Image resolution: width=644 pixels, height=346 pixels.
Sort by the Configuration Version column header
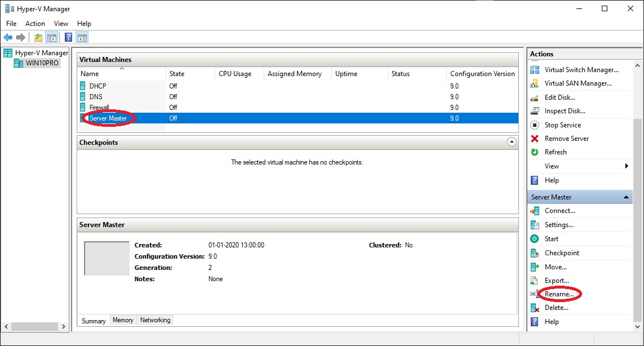(482, 74)
